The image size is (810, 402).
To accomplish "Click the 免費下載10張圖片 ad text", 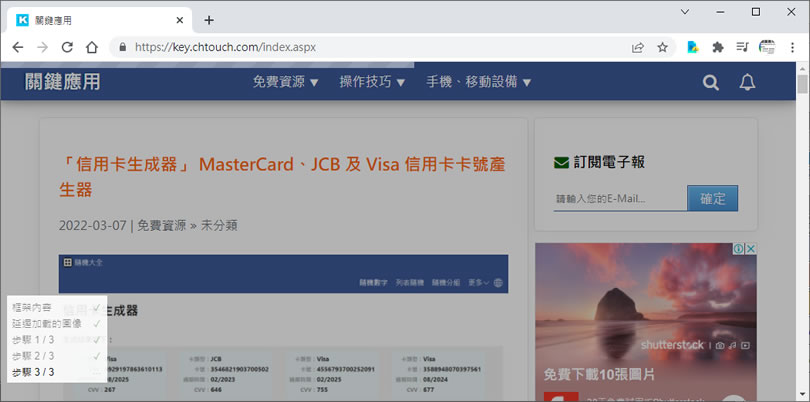I will point(599,374).
